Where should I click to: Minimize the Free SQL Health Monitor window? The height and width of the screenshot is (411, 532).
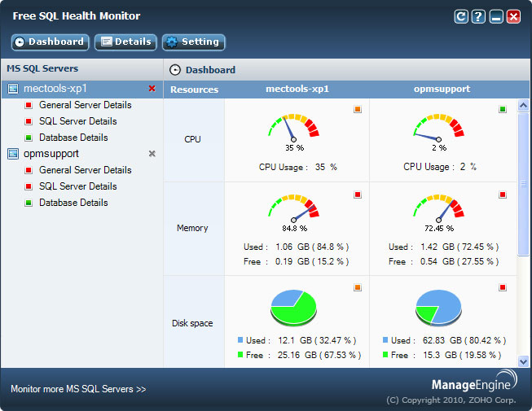coord(496,16)
